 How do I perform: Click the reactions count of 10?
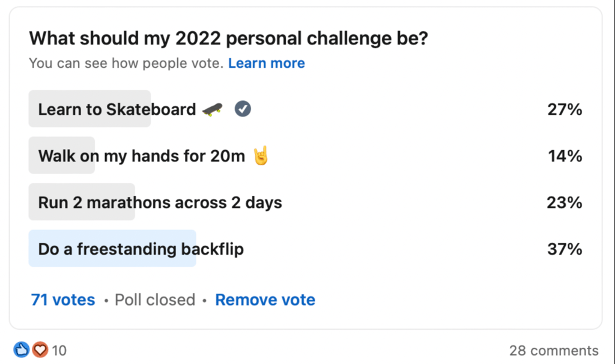[59, 350]
